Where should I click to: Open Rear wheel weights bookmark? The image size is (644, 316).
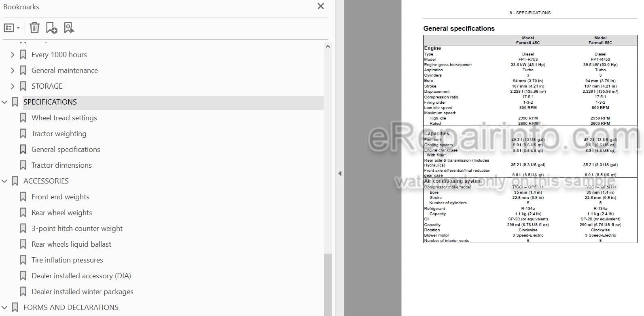tap(62, 213)
